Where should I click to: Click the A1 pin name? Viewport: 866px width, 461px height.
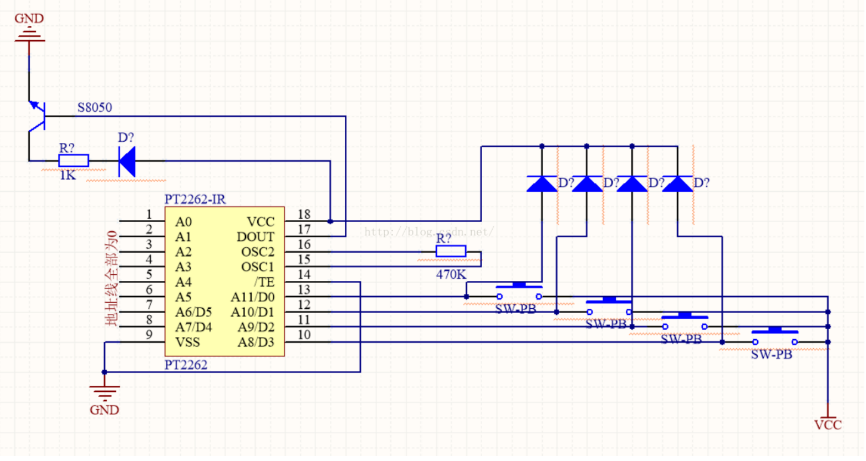point(183,237)
